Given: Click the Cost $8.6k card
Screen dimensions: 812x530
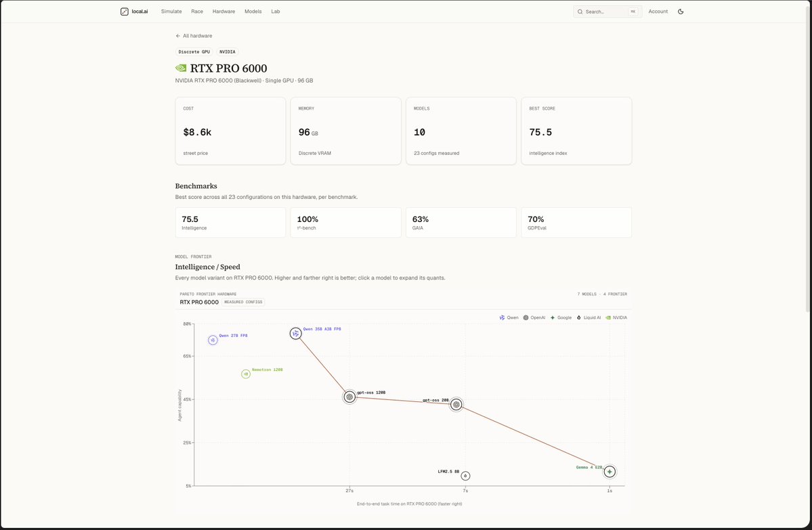Looking at the screenshot, I should 230,131.
